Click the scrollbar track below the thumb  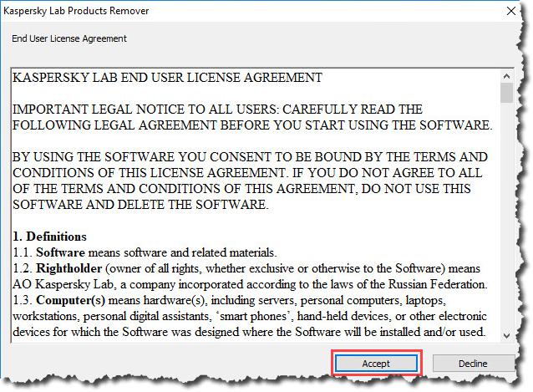(x=506, y=216)
